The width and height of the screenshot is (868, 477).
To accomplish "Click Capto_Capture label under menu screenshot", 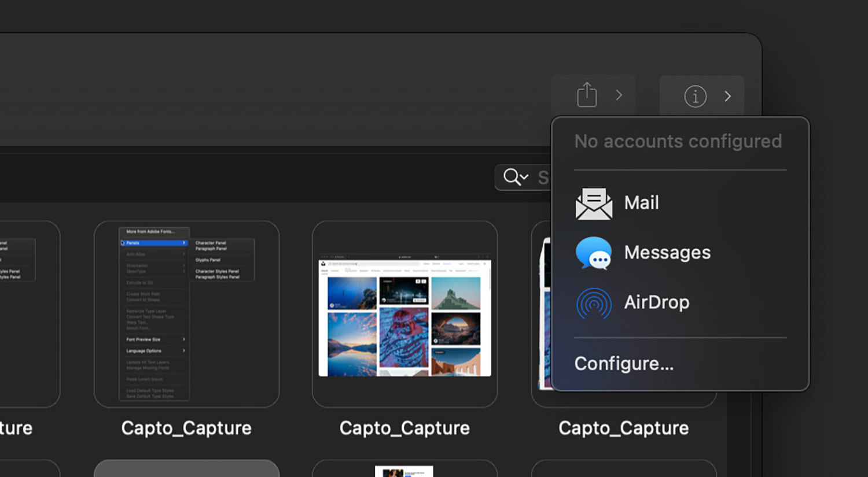I will pyautogui.click(x=186, y=428).
